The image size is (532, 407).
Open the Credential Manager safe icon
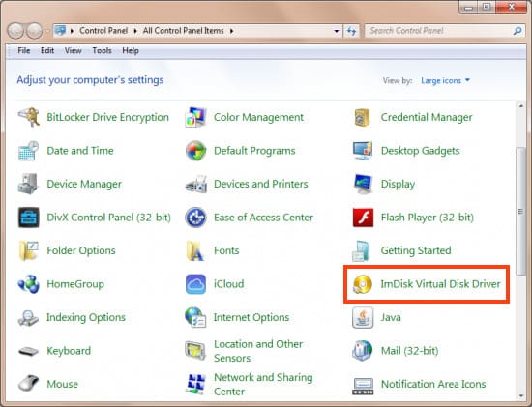point(363,117)
